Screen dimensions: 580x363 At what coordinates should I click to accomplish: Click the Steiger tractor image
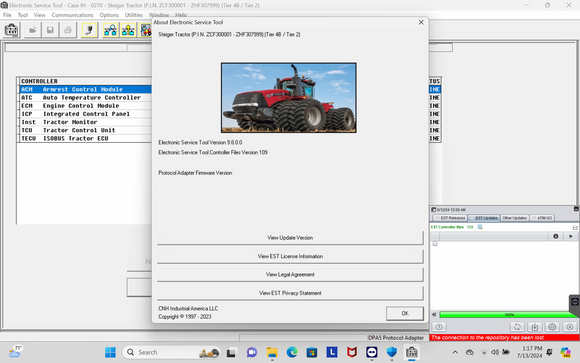[289, 98]
